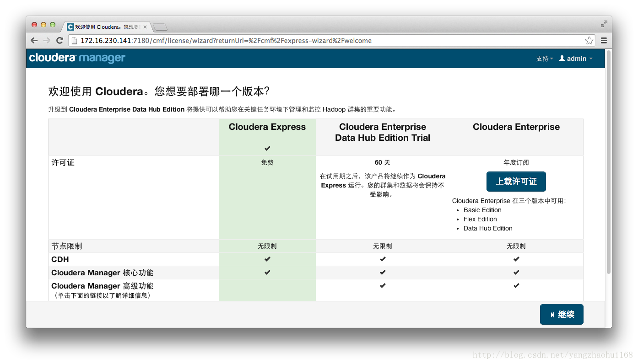Bookmark page with the star icon
This screenshot has height=364, width=638.
[589, 40]
